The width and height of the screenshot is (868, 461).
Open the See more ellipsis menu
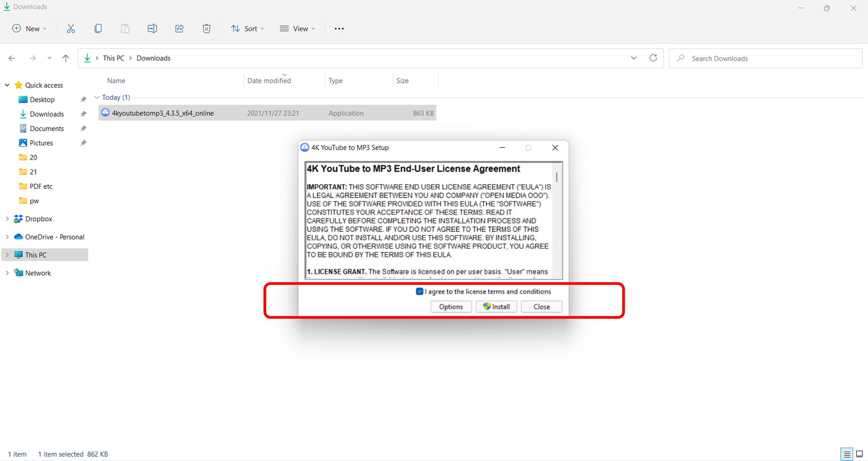tap(339, 28)
